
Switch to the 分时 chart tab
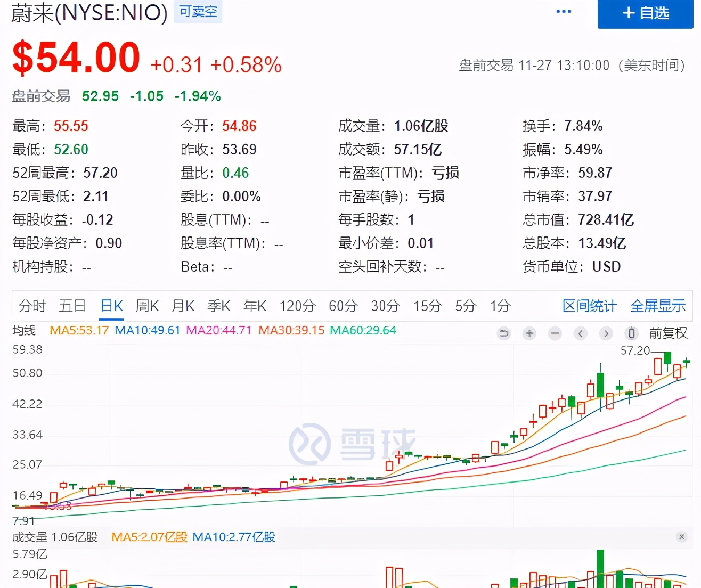(x=32, y=306)
